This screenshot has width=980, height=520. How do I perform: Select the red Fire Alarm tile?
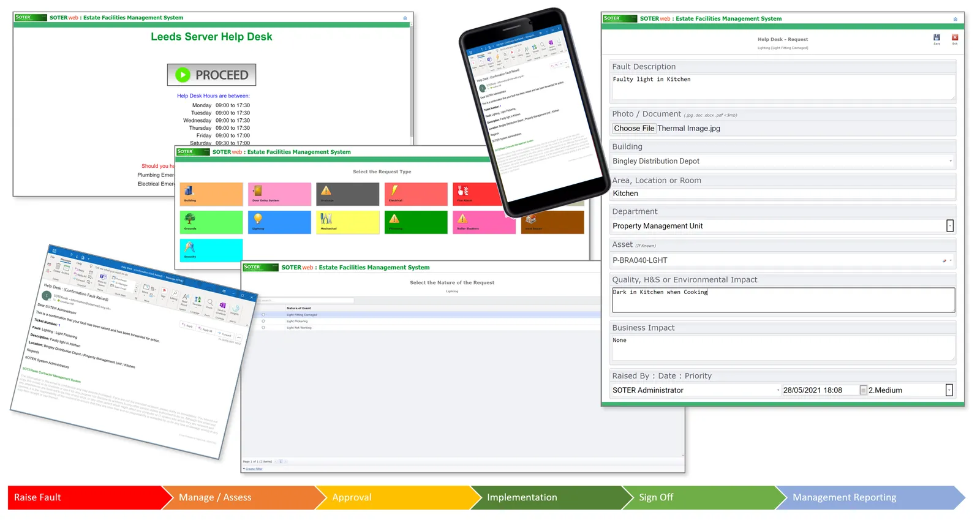(478, 194)
